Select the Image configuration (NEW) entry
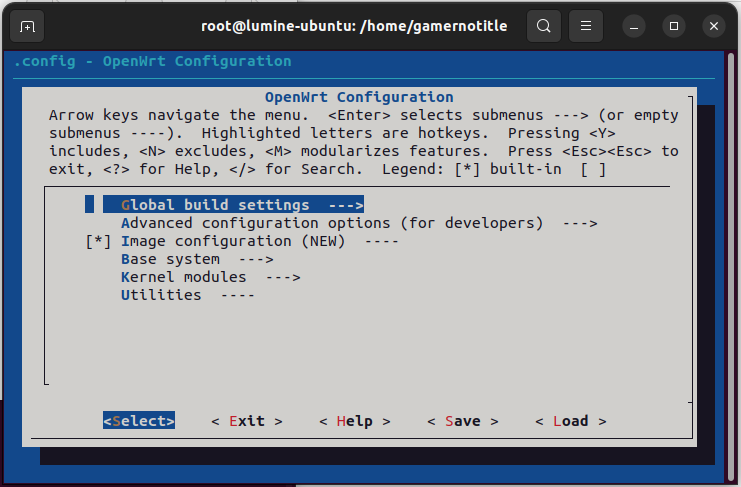This screenshot has height=487, width=741. 232,241
